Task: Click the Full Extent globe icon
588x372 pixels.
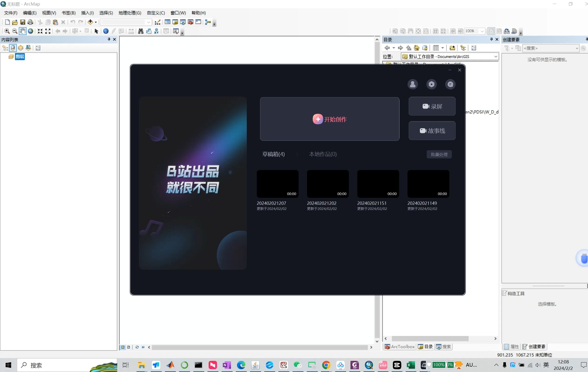Action: click(x=31, y=31)
